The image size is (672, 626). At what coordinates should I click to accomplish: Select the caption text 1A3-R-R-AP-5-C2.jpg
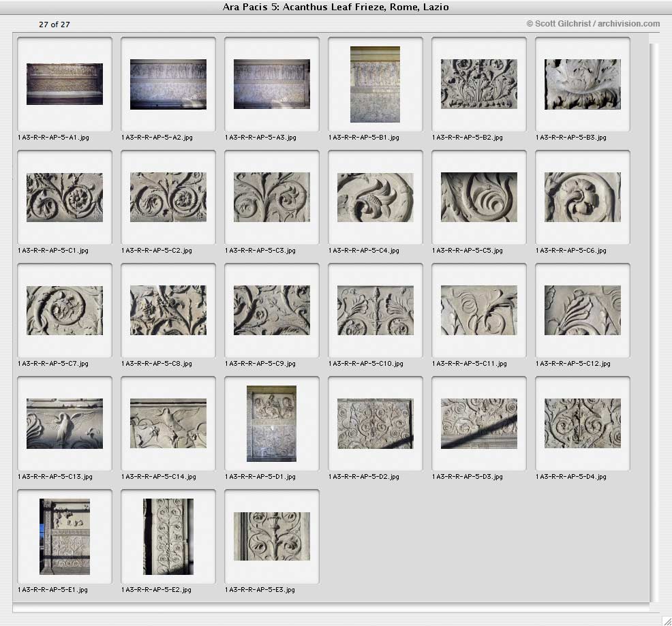click(157, 251)
